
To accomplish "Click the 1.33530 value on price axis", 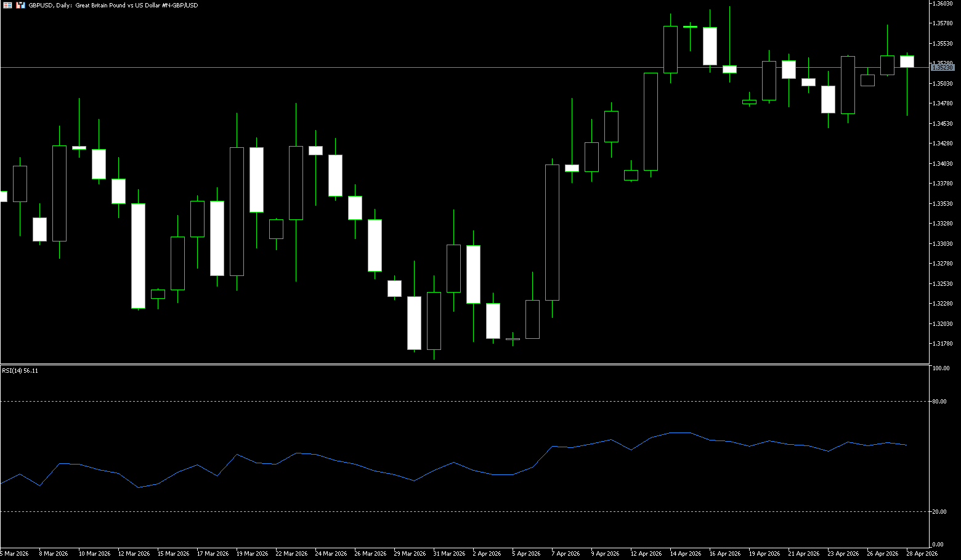I will click(943, 204).
